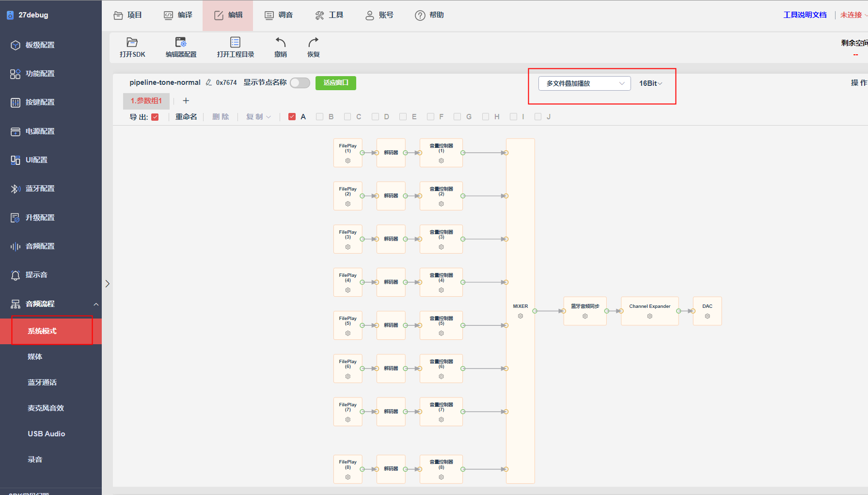Viewport: 868px width, 495px height.
Task: Open 编辑器配置 editor settings icon
Action: tap(181, 42)
